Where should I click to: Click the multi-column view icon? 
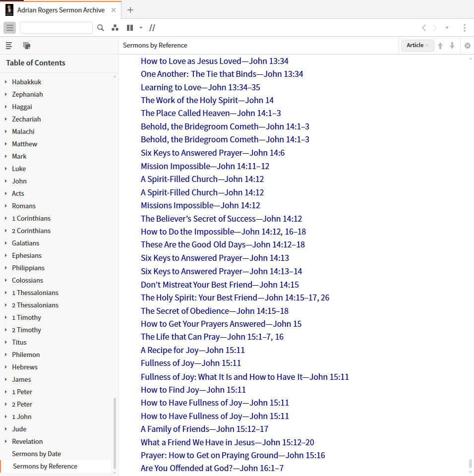click(130, 28)
